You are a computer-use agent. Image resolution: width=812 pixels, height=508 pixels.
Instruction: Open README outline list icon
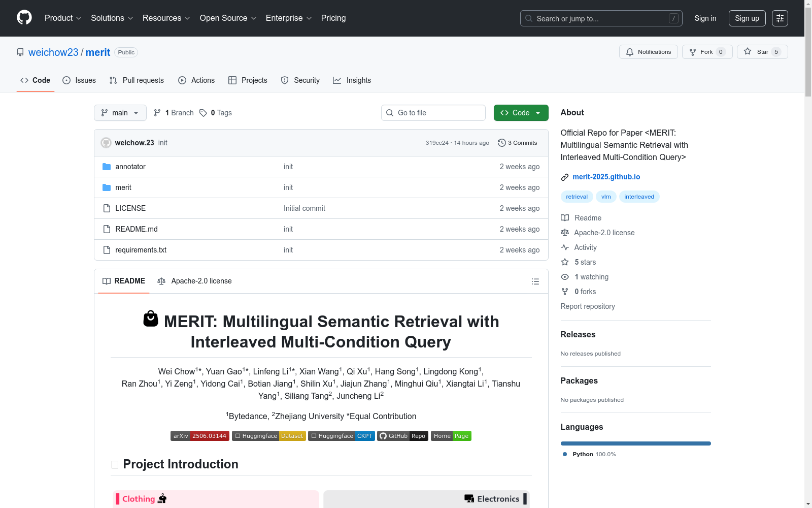[535, 281]
